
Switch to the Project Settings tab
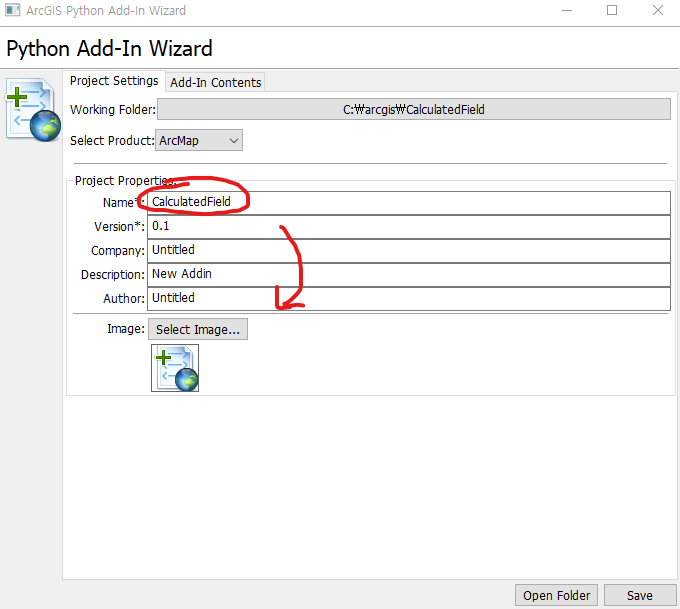114,81
